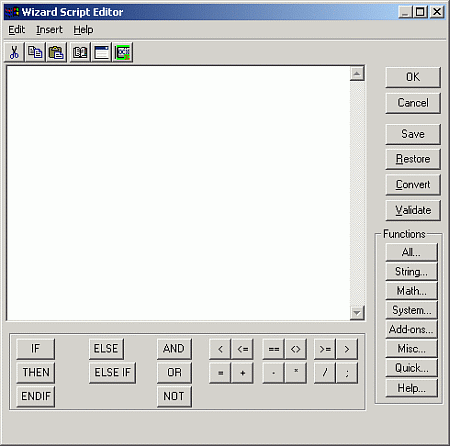Screen dimensions: 450x446
Task: Open the All... functions list
Action: coord(411,252)
